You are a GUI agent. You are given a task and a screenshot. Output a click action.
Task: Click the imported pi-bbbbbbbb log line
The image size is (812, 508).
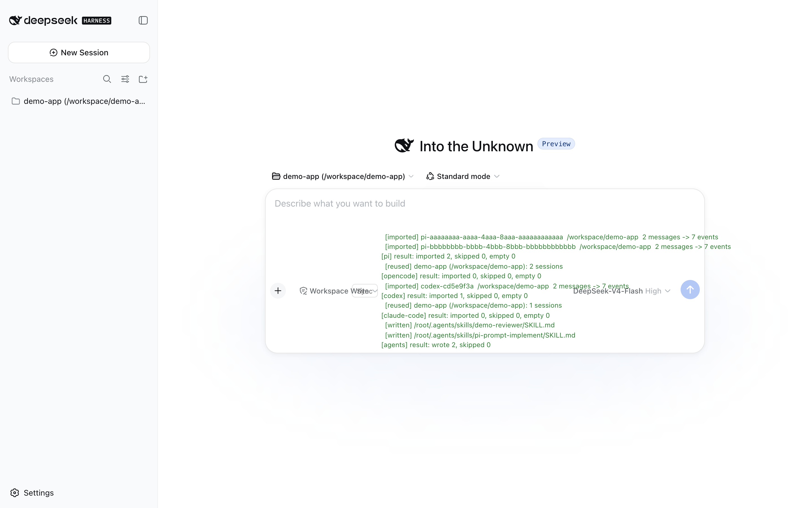(x=558, y=247)
